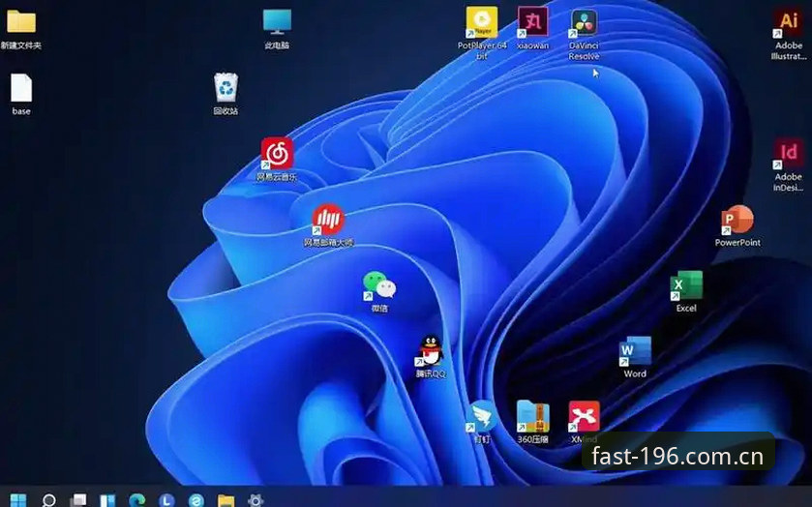The image size is (812, 507).
Task: Select the Word desktop shortcut
Action: click(635, 351)
